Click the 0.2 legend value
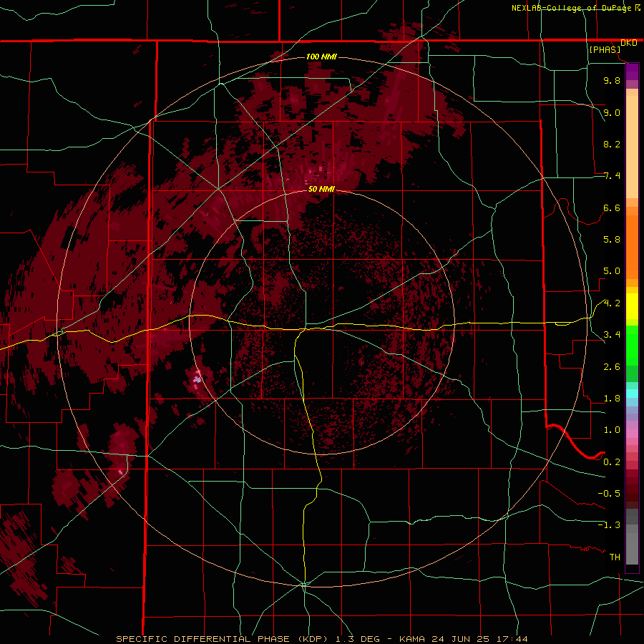The width and height of the screenshot is (644, 644). point(612,462)
